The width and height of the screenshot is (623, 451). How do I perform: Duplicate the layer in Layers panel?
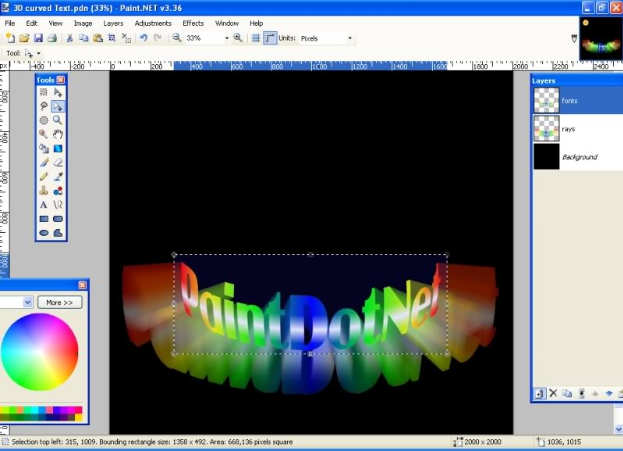pyautogui.click(x=567, y=393)
